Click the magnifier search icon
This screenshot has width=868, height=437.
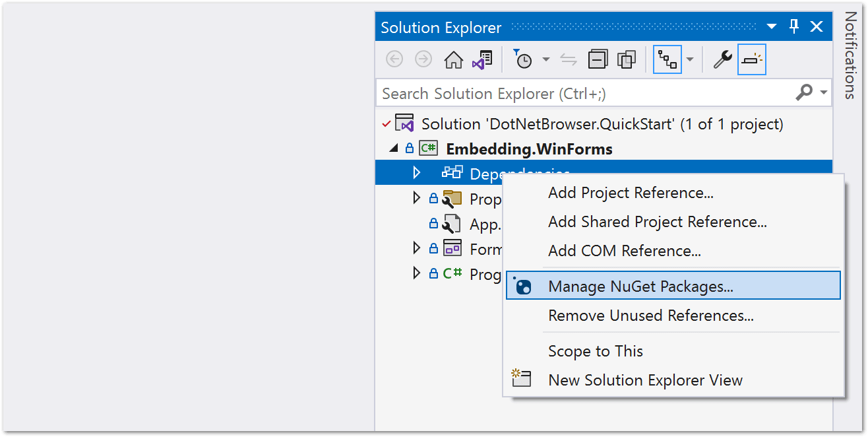(804, 92)
